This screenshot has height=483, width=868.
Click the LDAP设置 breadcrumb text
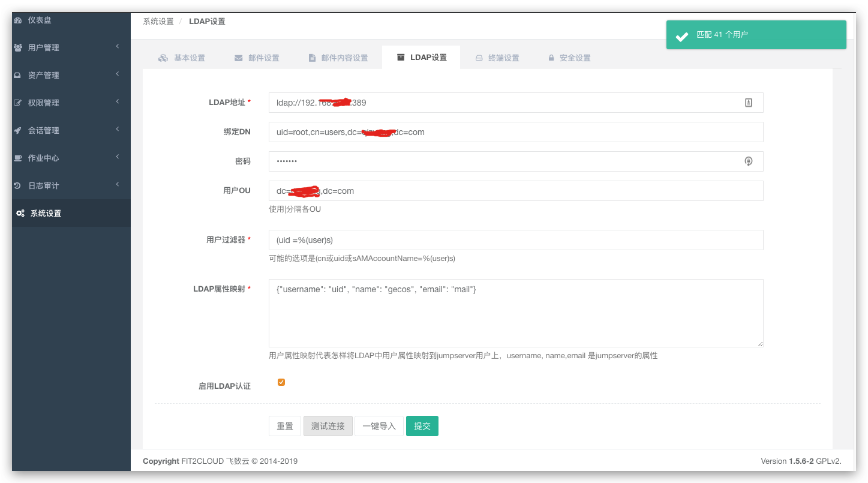coord(208,22)
